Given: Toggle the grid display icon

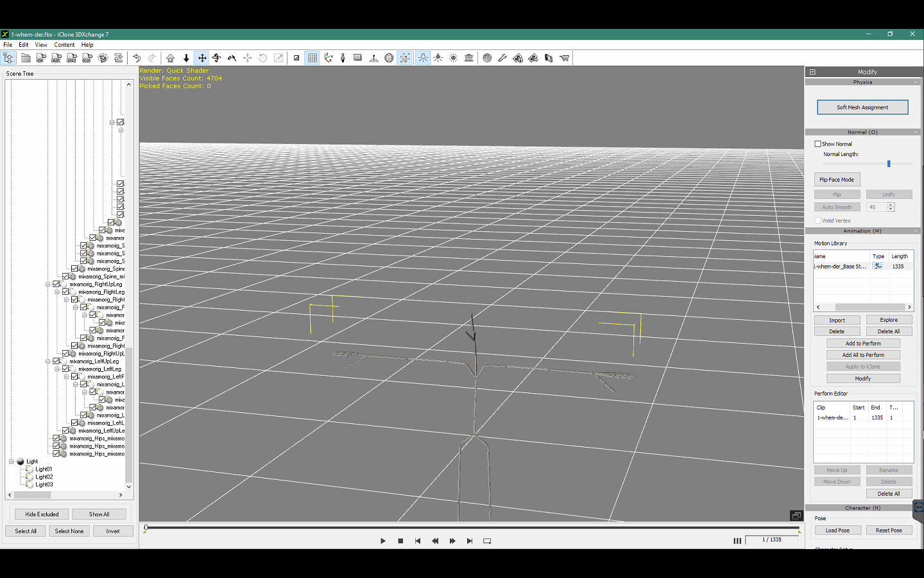Looking at the screenshot, I should click(x=312, y=58).
